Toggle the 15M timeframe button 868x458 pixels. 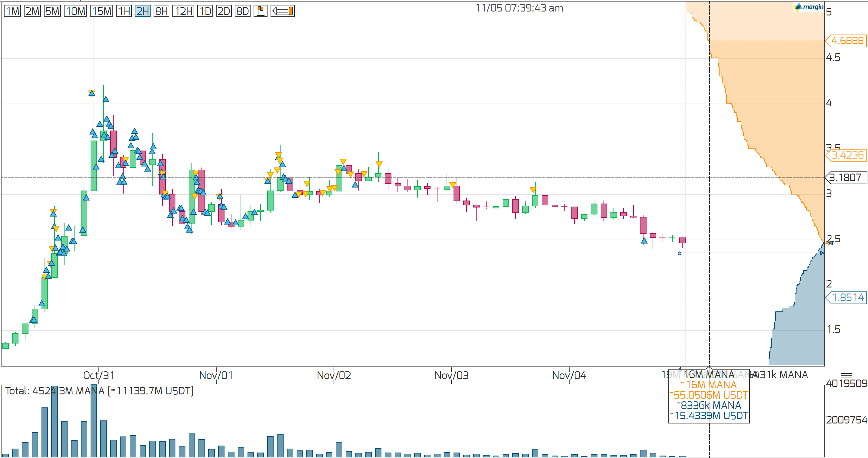(x=102, y=11)
